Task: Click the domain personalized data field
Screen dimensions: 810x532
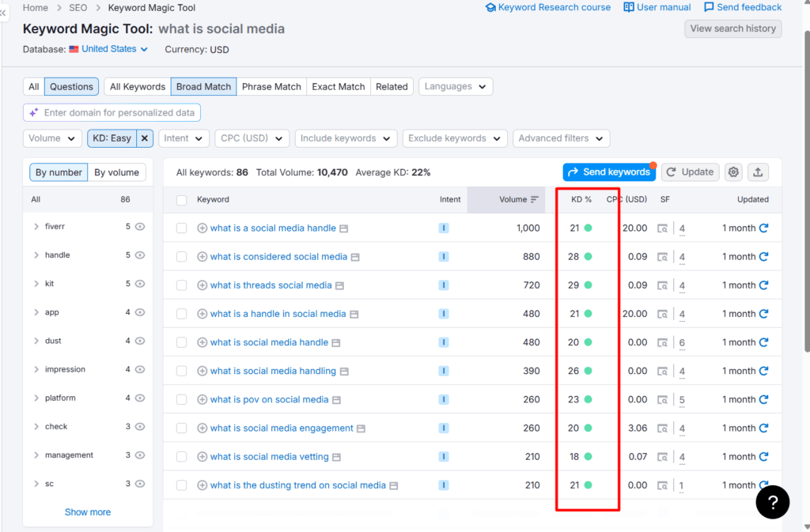Action: 112,112
